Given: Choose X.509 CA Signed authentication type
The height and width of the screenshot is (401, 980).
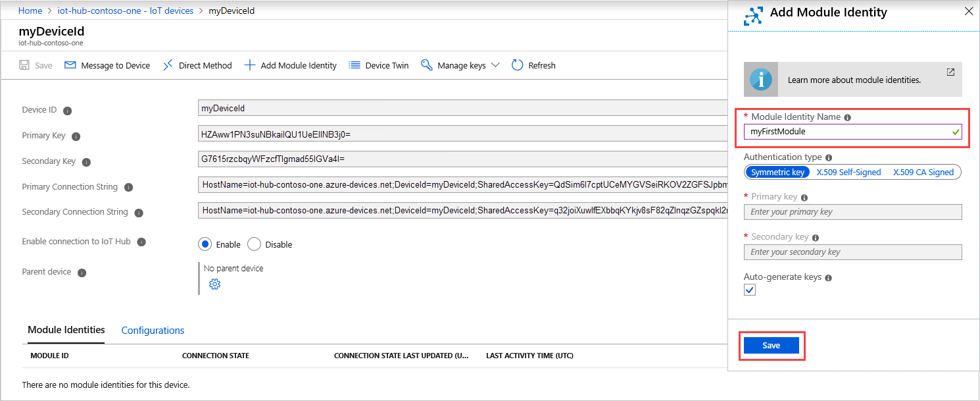Looking at the screenshot, I should [923, 173].
